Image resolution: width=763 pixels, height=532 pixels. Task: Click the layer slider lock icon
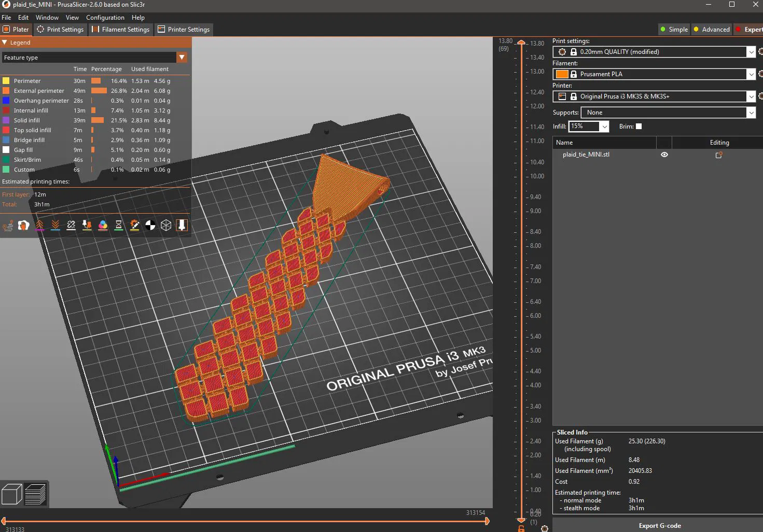click(x=521, y=528)
